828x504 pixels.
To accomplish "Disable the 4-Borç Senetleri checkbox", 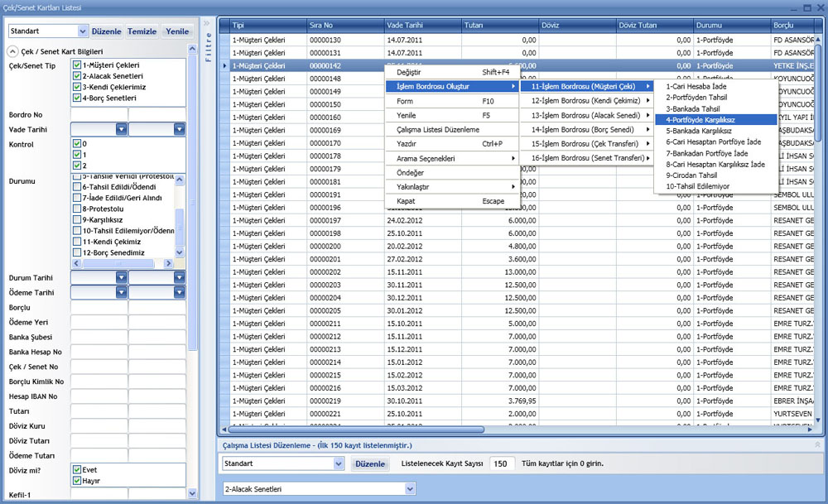I will click(77, 98).
